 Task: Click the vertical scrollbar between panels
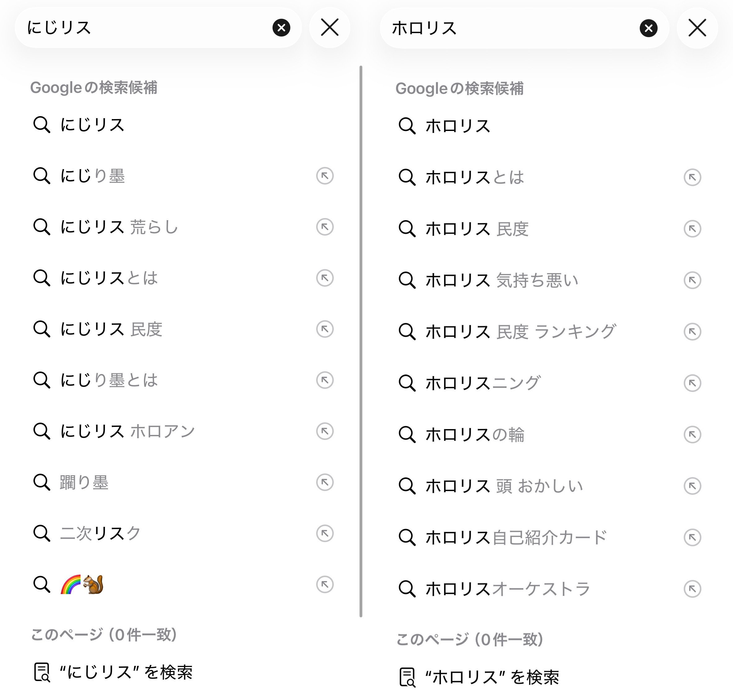[360, 336]
